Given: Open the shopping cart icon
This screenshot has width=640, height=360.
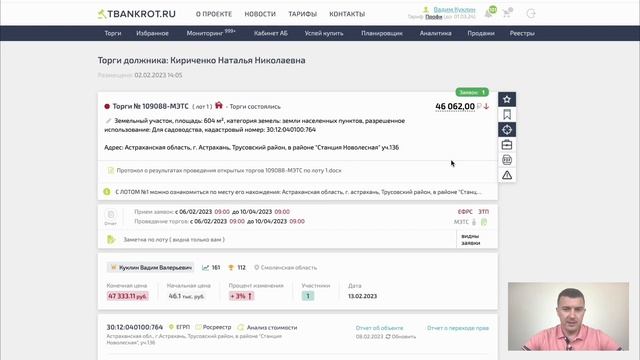Looking at the screenshot, I should tap(507, 14).
